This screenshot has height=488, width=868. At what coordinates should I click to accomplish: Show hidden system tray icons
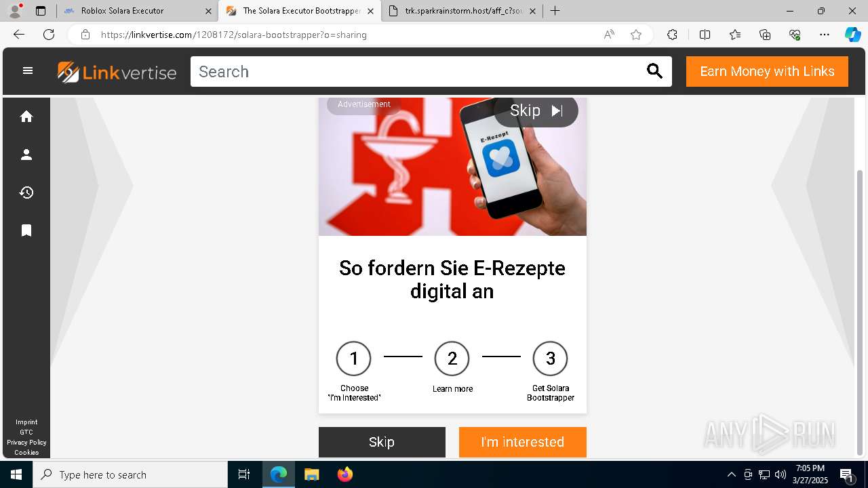point(731,474)
